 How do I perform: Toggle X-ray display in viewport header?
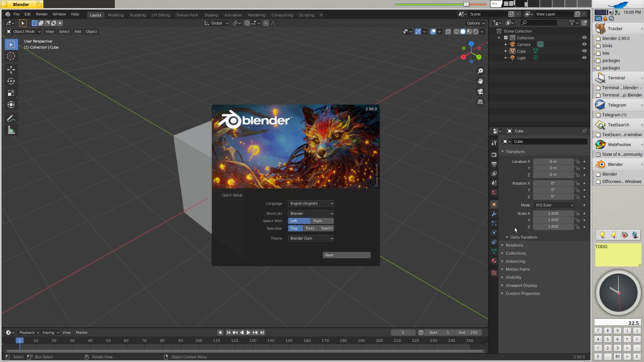pyautogui.click(x=448, y=32)
